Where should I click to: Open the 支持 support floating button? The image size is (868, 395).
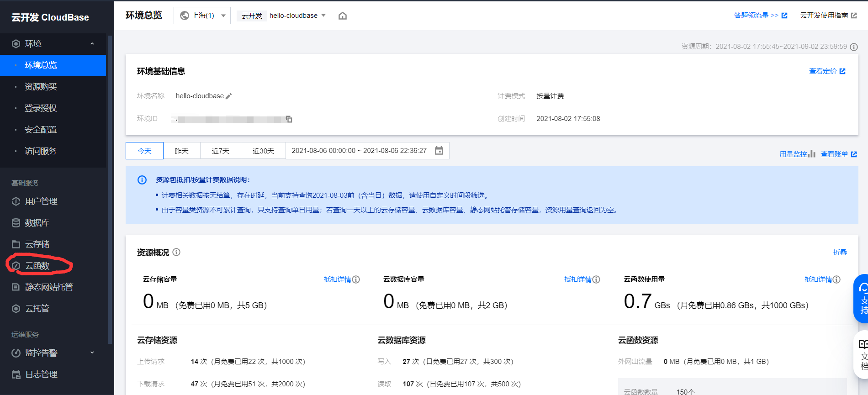(x=861, y=299)
